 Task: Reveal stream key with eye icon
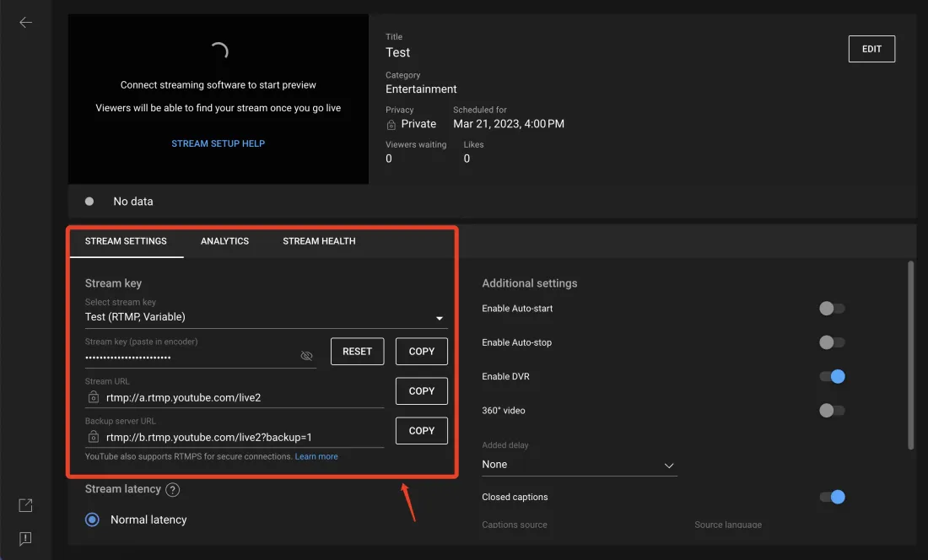tap(306, 356)
